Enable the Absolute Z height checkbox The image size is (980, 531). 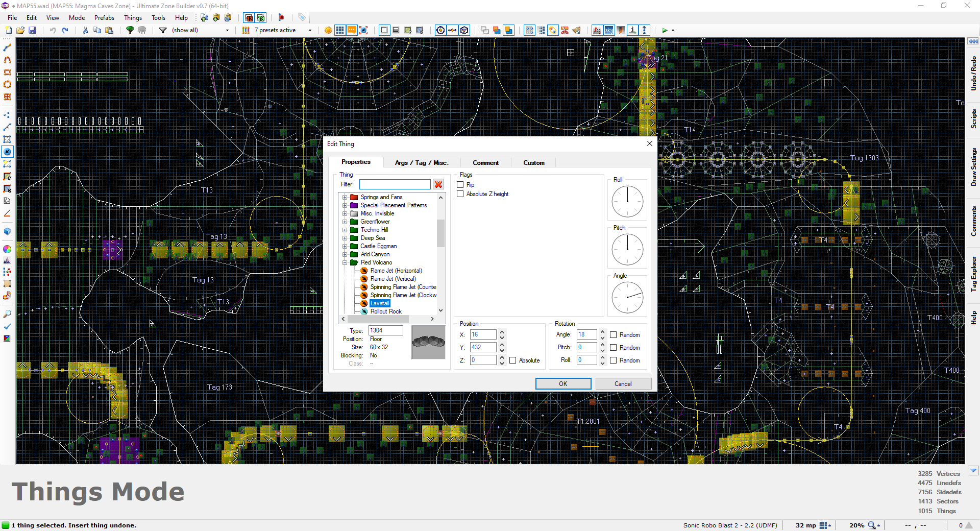pyautogui.click(x=460, y=194)
